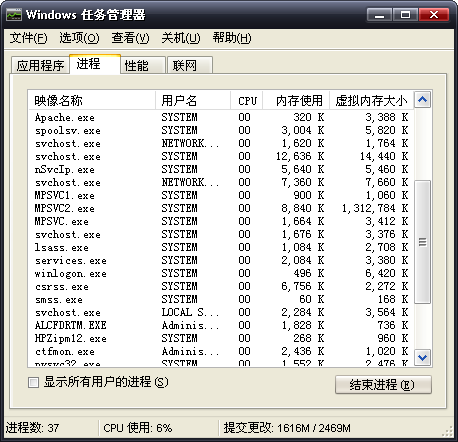Select the HPZipm12.exe process
458x442 pixels.
(221, 338)
